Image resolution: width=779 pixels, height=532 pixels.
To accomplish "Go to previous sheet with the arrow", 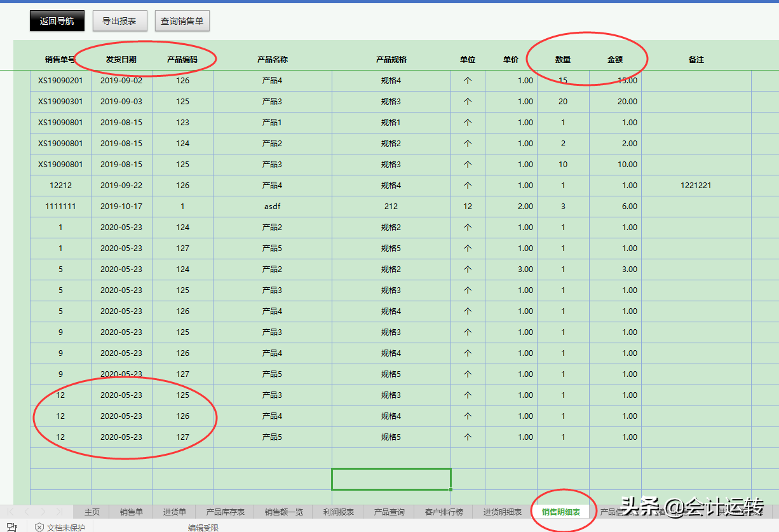I will [x=27, y=512].
